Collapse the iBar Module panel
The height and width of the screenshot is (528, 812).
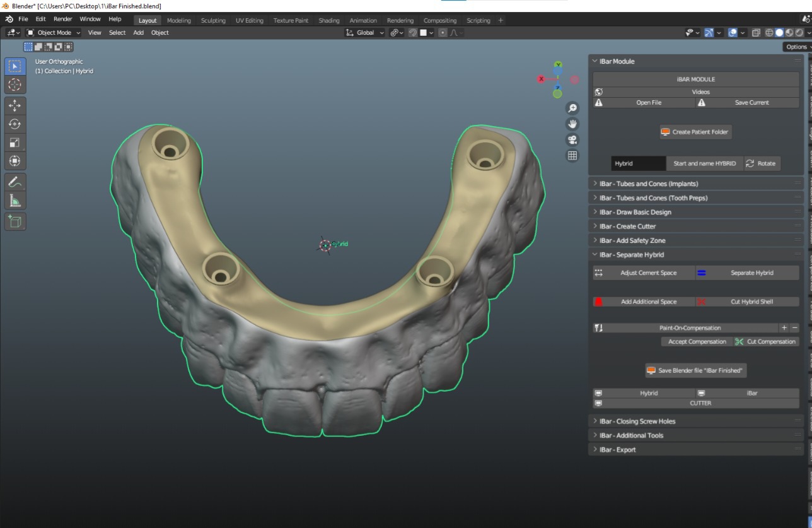[696, 61]
